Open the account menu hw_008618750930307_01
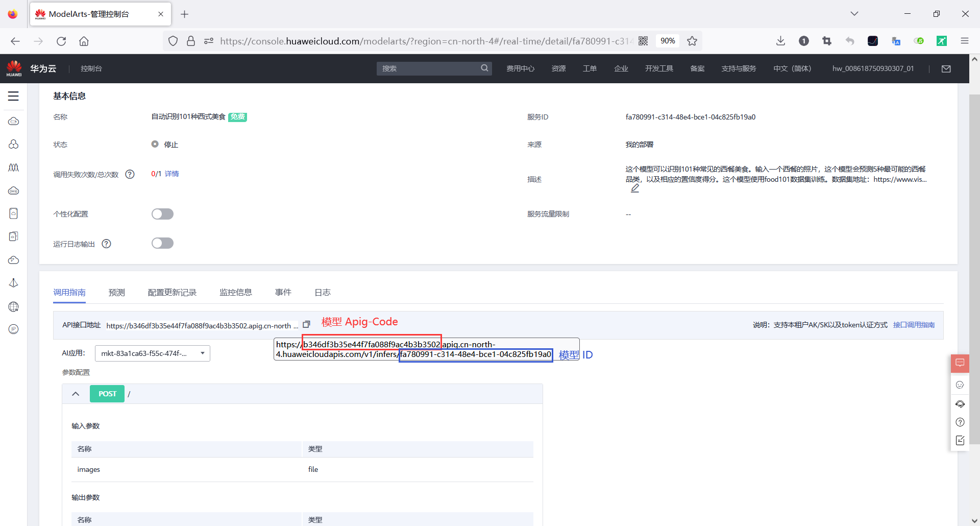The height and width of the screenshot is (526, 980). point(873,68)
